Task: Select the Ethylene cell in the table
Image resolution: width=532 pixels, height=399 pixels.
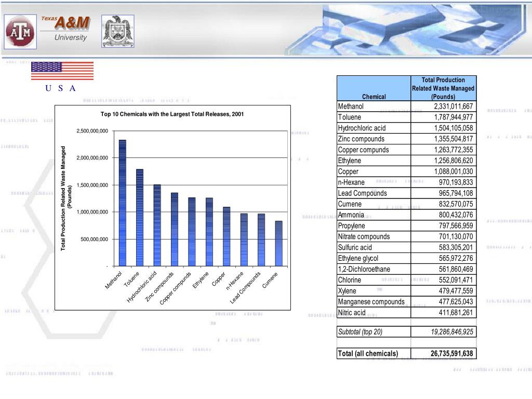Action: pos(374,161)
